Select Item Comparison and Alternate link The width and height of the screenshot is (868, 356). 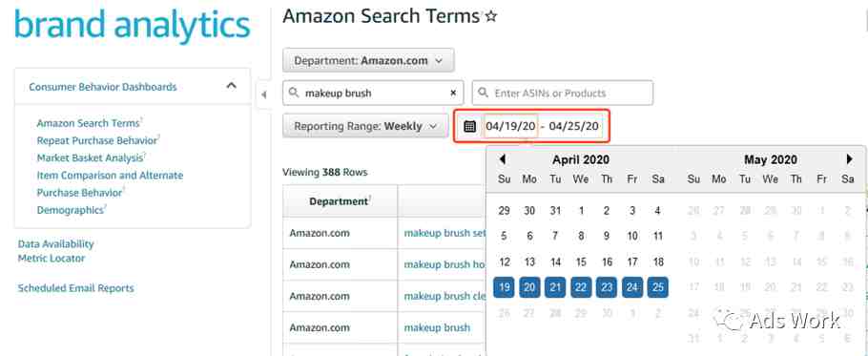(x=110, y=176)
